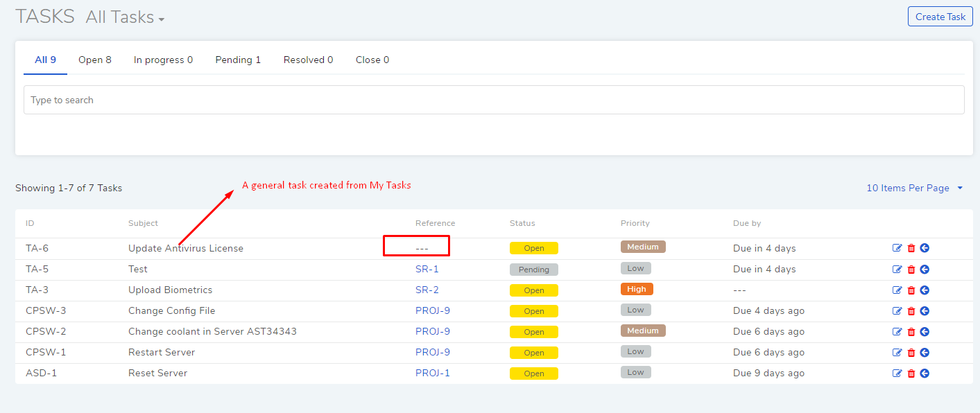Image resolution: width=980 pixels, height=413 pixels.
Task: Switch to the In progress 0 tab
Action: click(x=164, y=60)
